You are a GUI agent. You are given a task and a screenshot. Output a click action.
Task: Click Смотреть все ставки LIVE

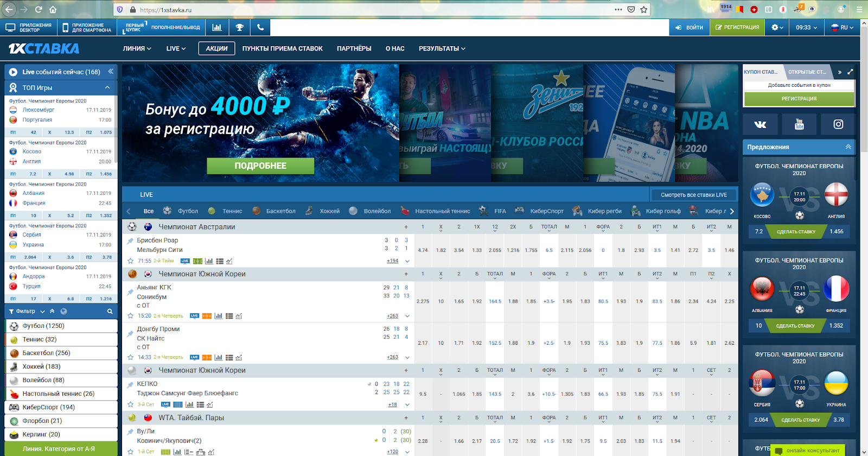tap(694, 195)
